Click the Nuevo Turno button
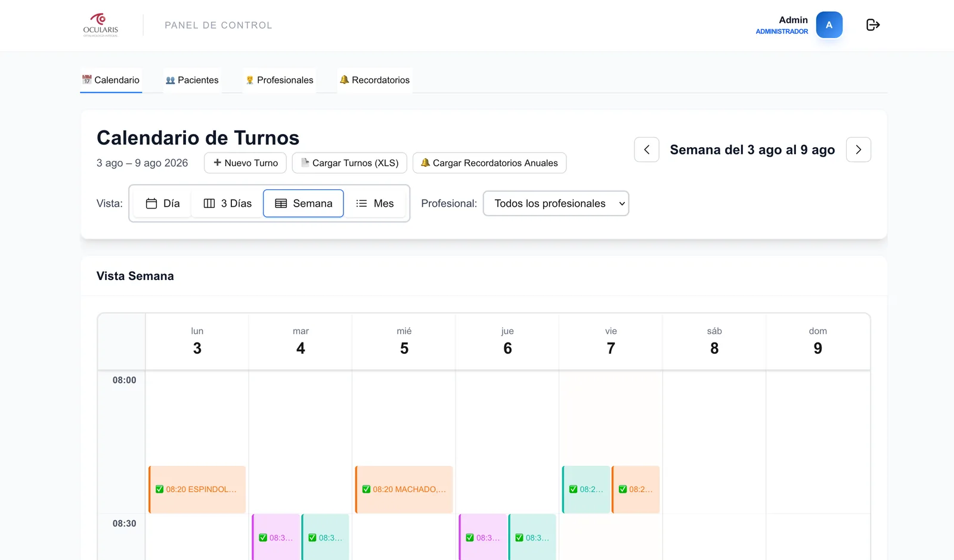 (245, 163)
